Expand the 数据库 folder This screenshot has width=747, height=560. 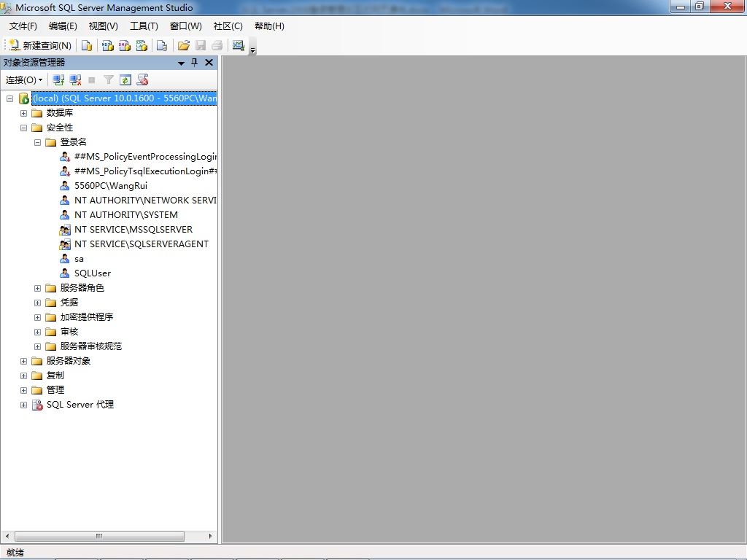tap(23, 113)
